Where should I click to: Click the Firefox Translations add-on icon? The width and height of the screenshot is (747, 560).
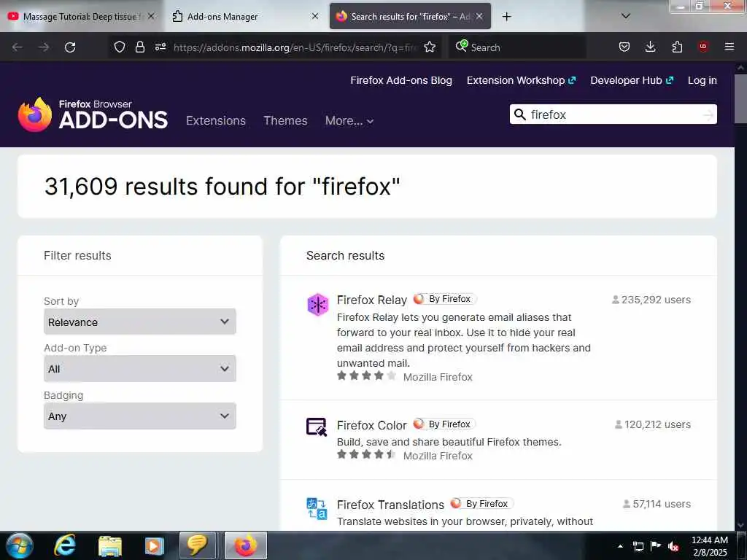coord(317,508)
